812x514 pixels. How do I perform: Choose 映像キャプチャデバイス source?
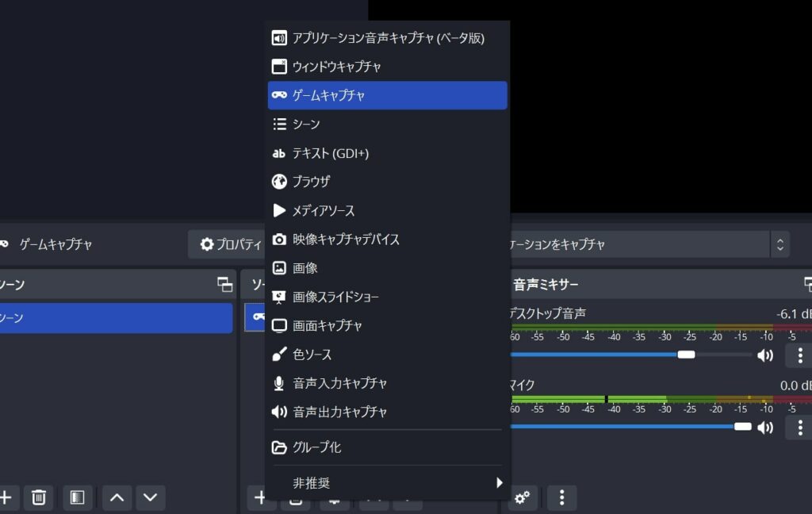point(387,239)
